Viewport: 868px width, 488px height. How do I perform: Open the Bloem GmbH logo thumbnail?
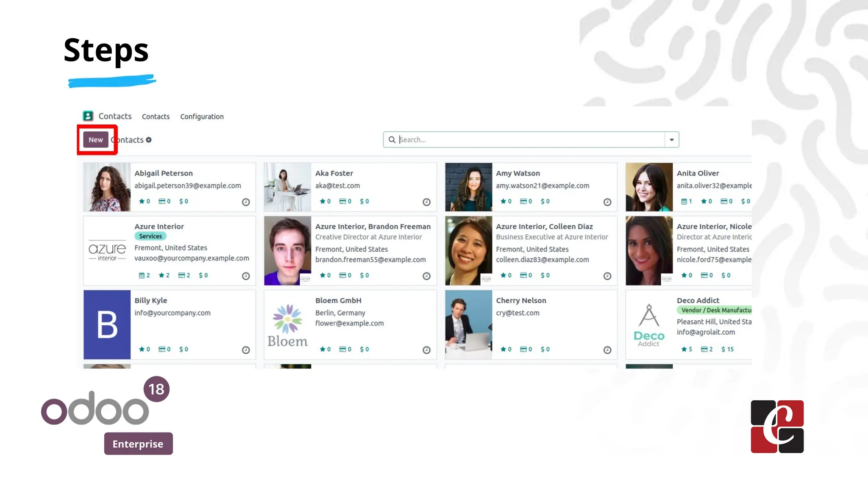pos(288,325)
